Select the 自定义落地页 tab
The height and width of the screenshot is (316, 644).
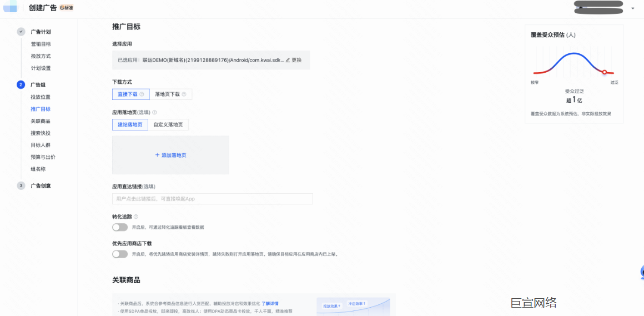168,125
